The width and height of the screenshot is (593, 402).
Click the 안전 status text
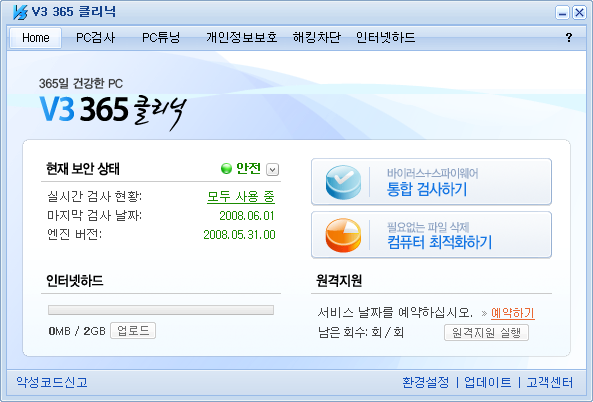[x=248, y=168]
